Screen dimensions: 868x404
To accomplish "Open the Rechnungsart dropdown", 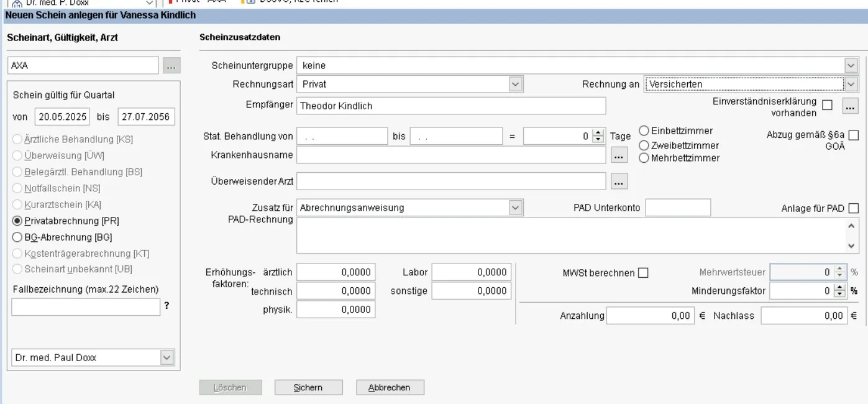I will pos(515,84).
